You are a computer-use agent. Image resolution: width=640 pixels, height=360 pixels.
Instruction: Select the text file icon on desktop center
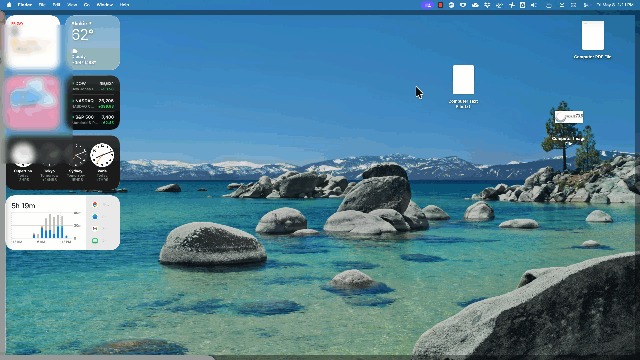point(463,80)
